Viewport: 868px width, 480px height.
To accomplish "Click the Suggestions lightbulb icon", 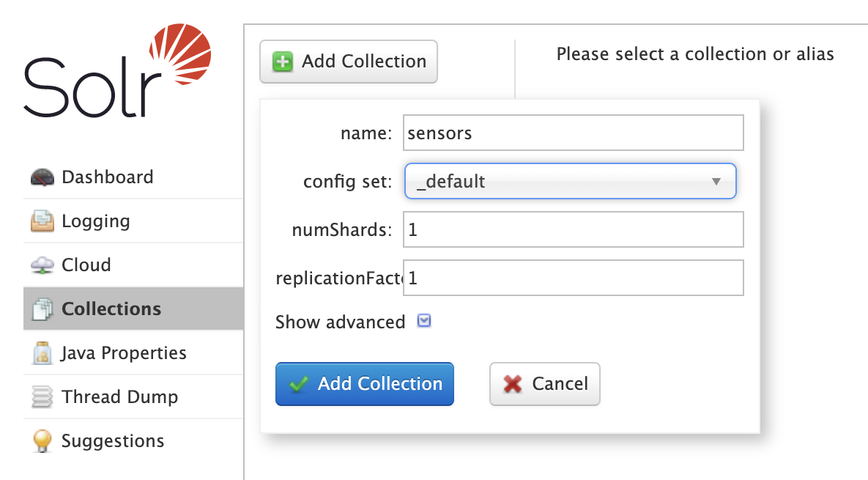I will coord(42,441).
